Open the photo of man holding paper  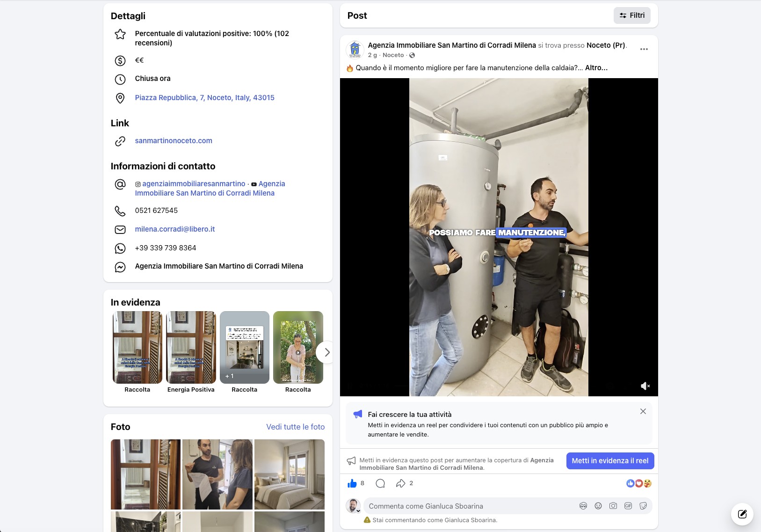click(217, 474)
